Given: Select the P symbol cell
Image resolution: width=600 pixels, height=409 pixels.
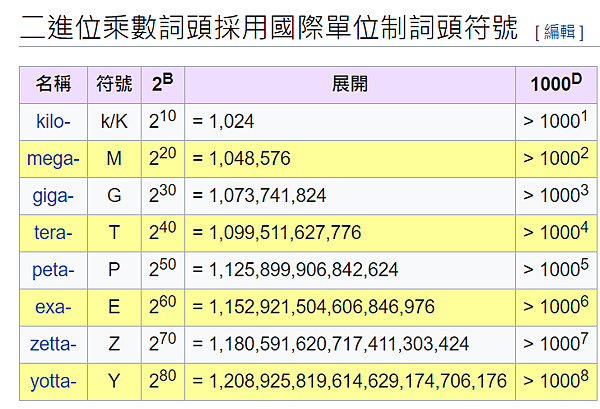Looking at the screenshot, I should coord(114,270).
